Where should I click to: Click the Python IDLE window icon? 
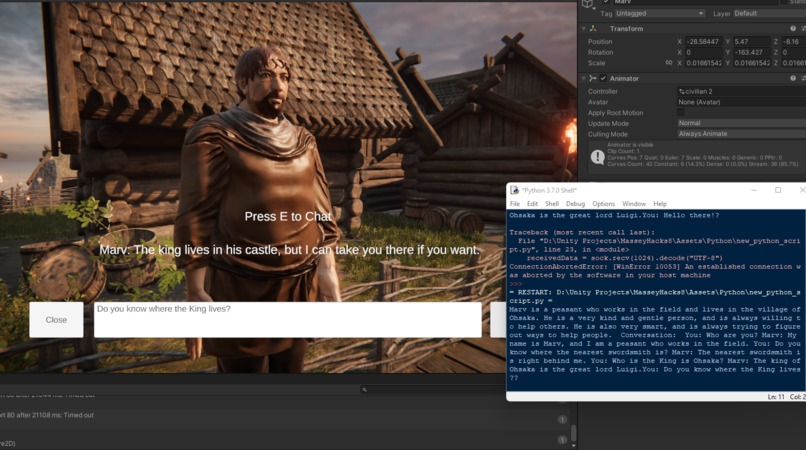tap(514, 190)
